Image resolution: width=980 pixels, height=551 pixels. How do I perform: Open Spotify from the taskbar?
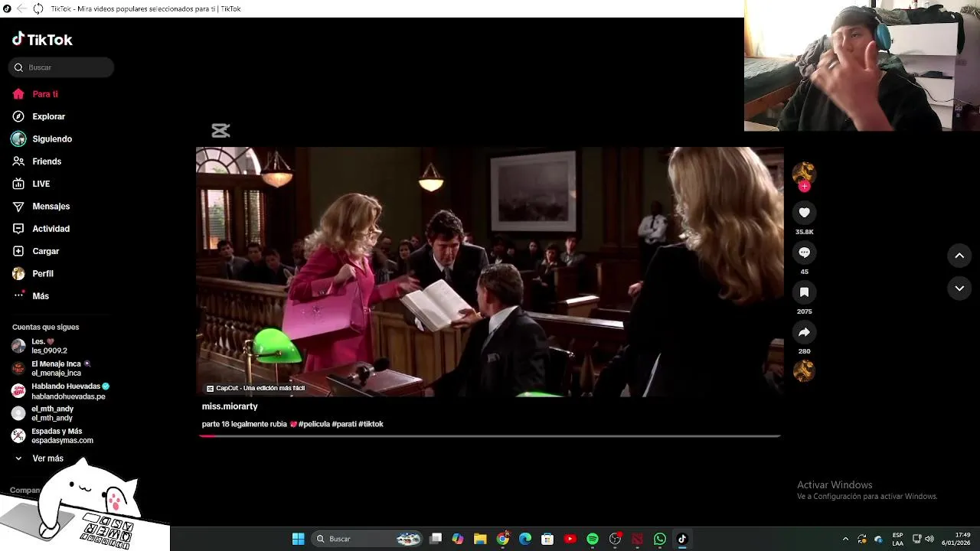pyautogui.click(x=593, y=539)
